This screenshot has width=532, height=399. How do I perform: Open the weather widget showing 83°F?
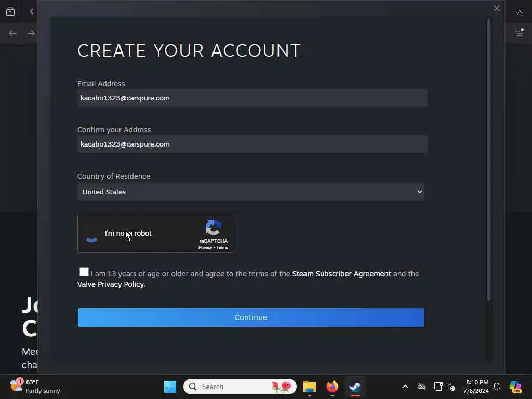[x=35, y=387]
